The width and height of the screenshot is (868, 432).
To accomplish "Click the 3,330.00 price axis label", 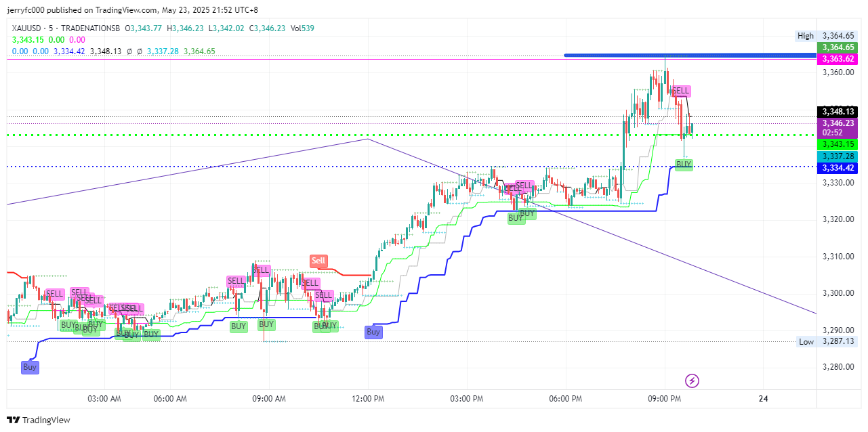I will (x=837, y=183).
